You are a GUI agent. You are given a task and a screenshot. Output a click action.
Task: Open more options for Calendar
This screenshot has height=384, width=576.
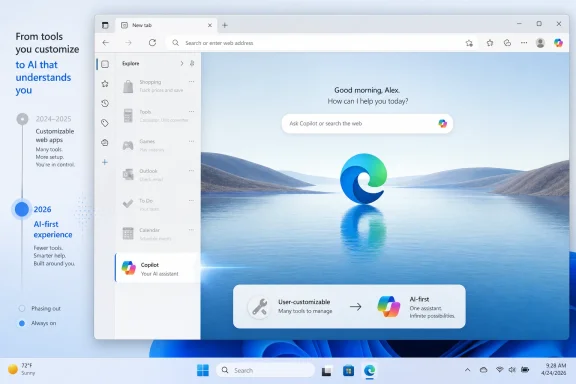pos(191,230)
